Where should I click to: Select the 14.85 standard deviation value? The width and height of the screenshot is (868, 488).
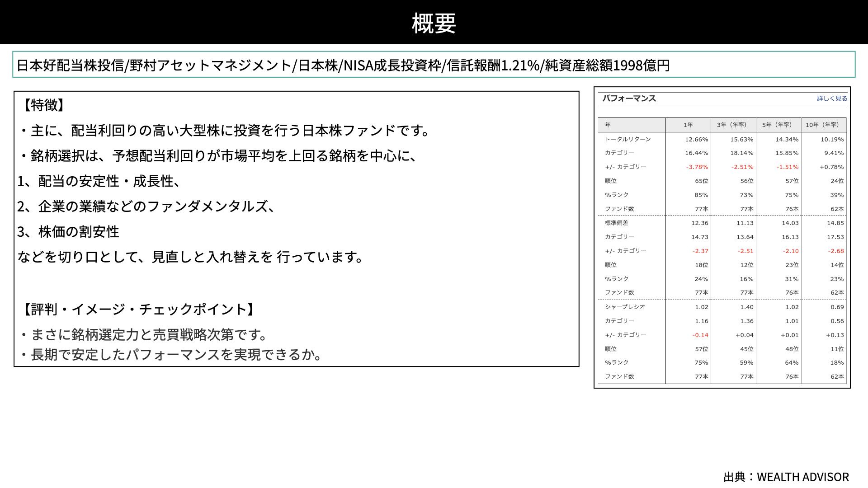(x=835, y=223)
